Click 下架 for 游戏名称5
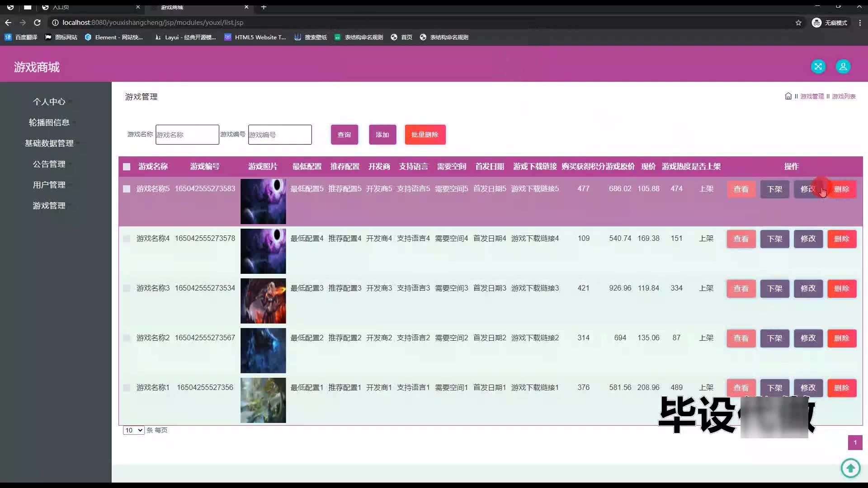Screen dimensions: 868x488 coord(774,189)
